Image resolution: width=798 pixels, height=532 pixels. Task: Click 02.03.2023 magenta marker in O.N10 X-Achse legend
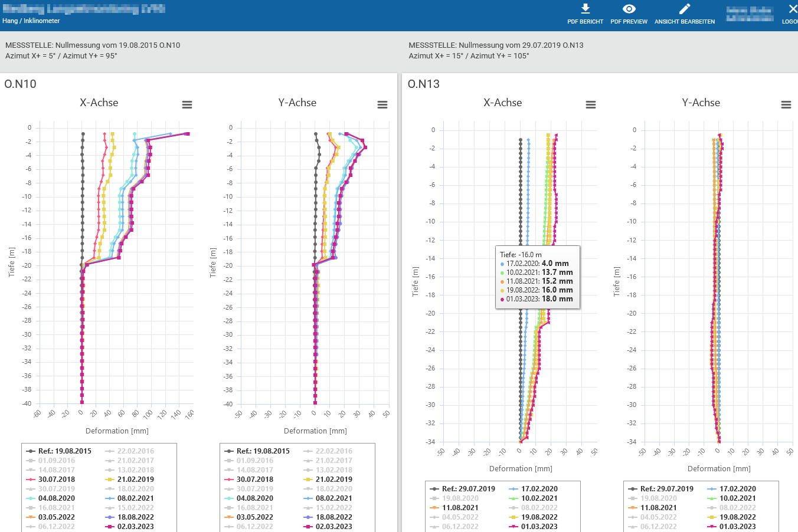[110, 527]
